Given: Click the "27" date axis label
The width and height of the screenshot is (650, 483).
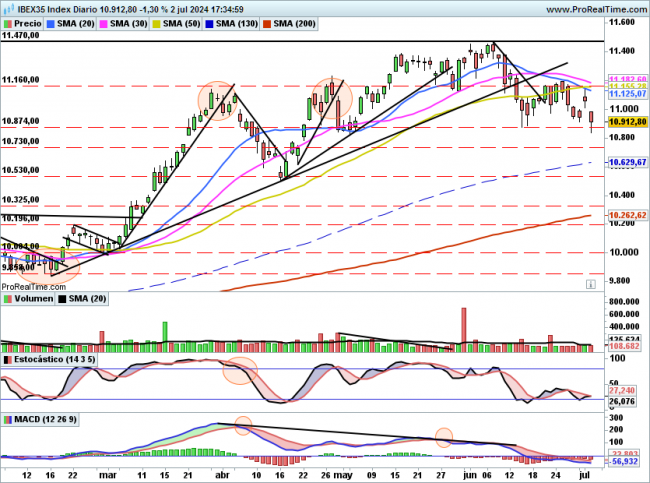Looking at the screenshot, I should tap(441, 475).
